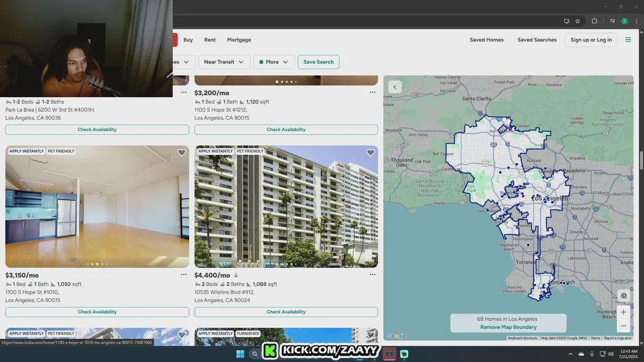Click Remove Map Boundary
The width and height of the screenshot is (644, 362).
tap(508, 327)
